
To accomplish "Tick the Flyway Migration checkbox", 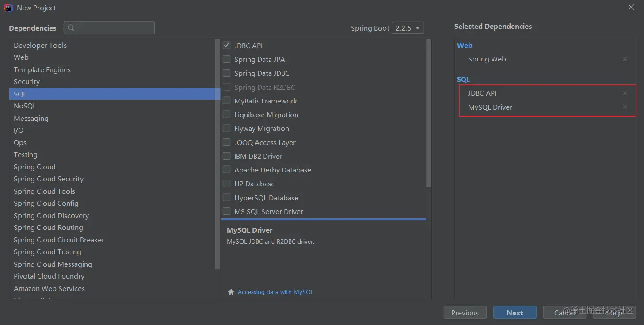I will click(227, 128).
